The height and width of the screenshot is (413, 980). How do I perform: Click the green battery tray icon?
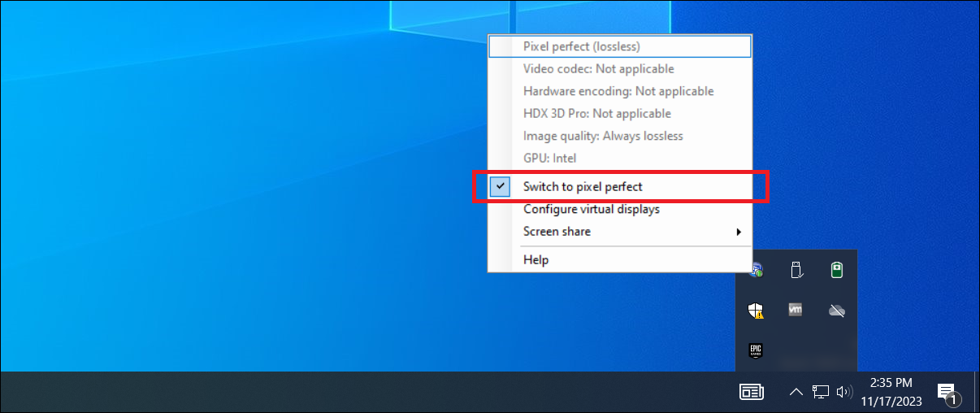click(x=837, y=270)
